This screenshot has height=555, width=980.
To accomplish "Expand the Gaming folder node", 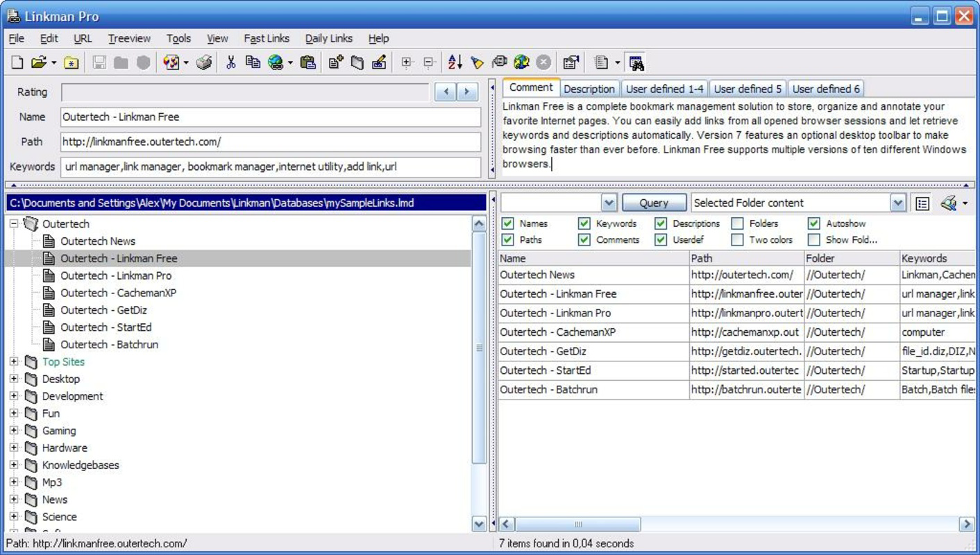I will [14, 430].
